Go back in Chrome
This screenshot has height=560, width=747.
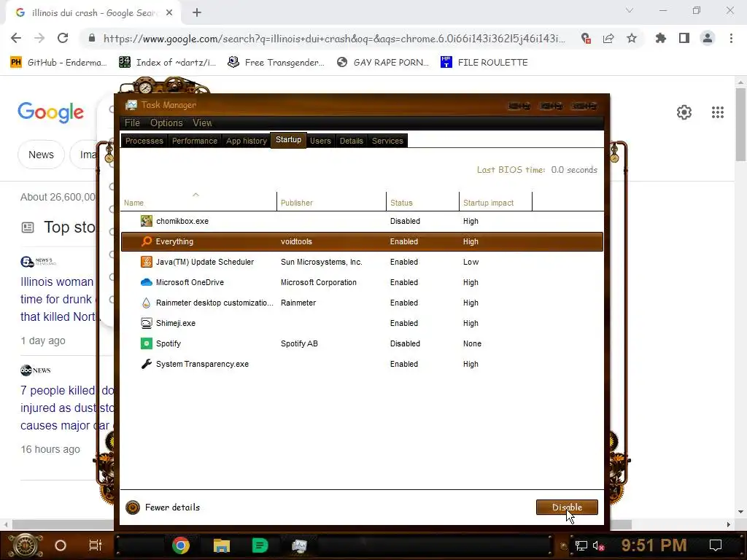pos(16,38)
